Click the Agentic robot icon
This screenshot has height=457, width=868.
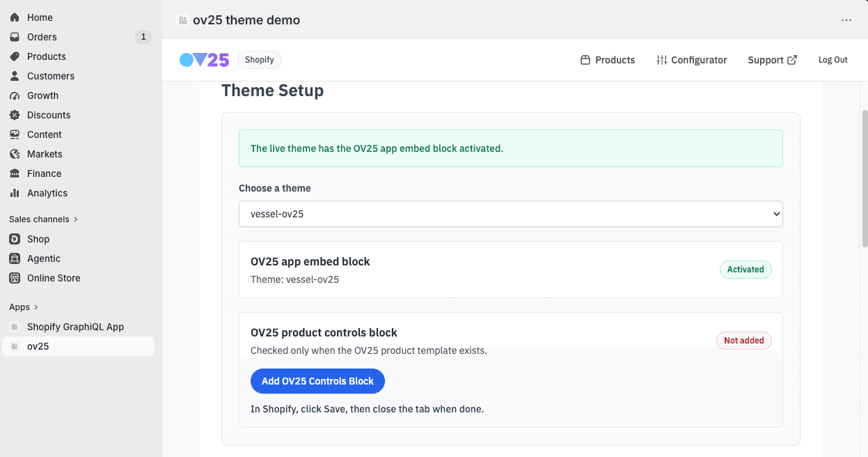point(15,258)
